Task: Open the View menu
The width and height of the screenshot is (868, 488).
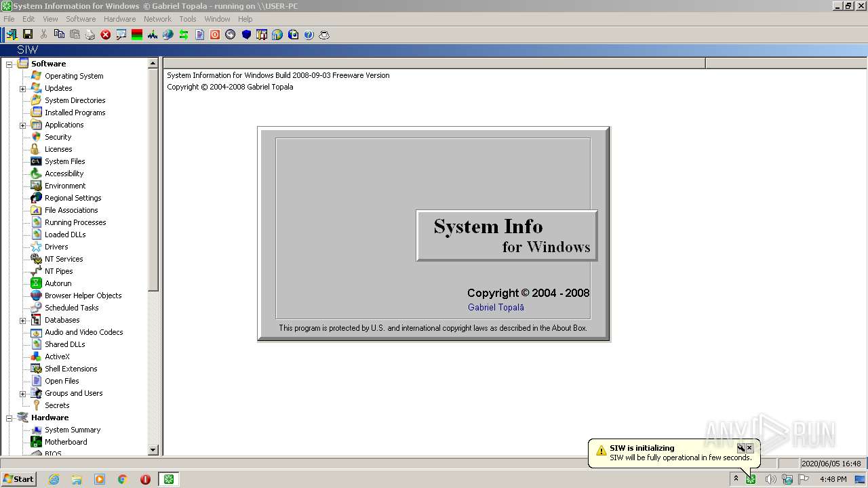Action: pos(50,19)
